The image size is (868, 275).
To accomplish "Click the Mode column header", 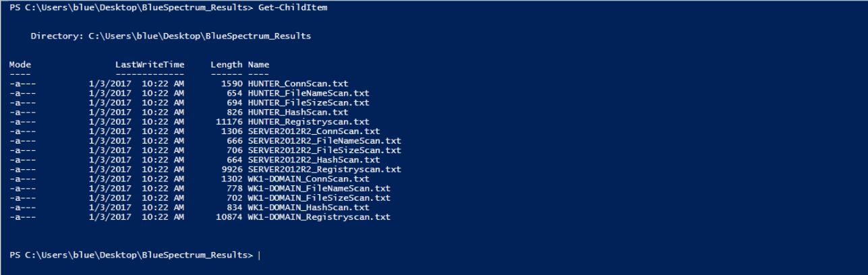I will 20,65.
